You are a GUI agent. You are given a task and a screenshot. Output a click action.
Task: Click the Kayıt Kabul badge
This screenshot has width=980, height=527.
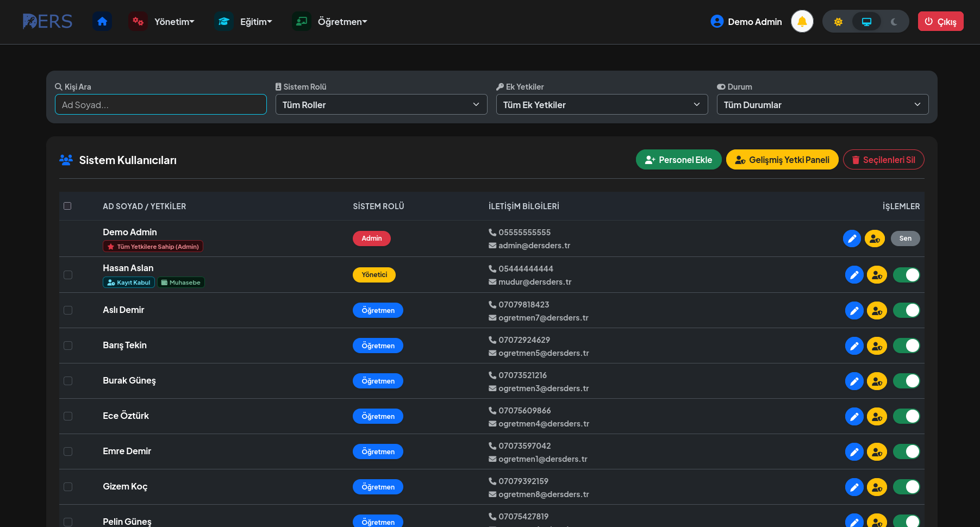click(129, 283)
